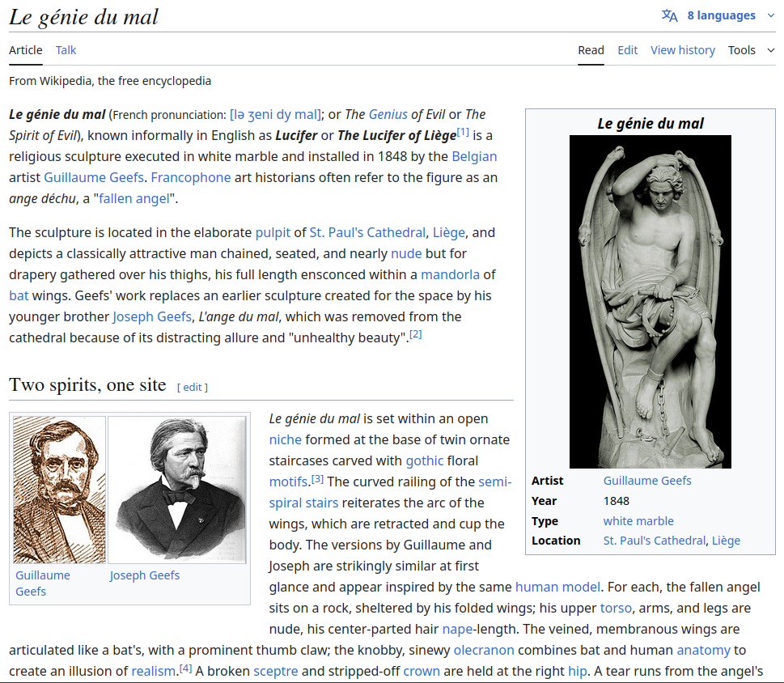Follow the sceptre link
This screenshot has height=683, width=784.
[276, 671]
